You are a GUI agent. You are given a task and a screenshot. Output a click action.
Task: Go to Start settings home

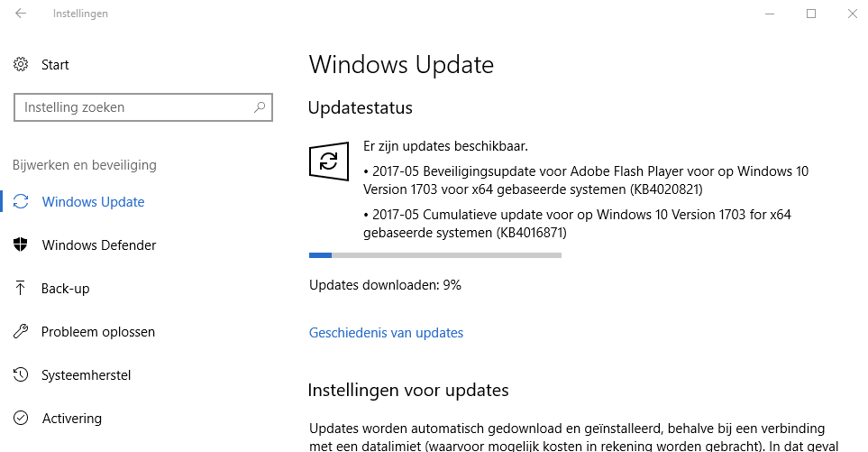point(55,65)
